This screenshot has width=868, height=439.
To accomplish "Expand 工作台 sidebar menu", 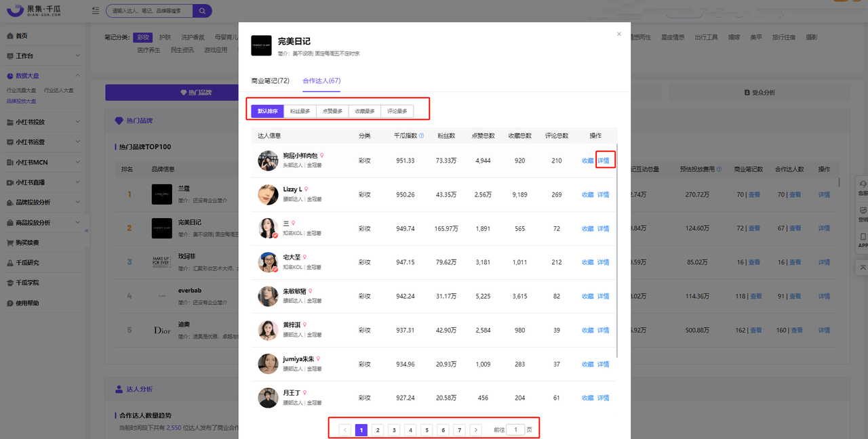I will [43, 56].
